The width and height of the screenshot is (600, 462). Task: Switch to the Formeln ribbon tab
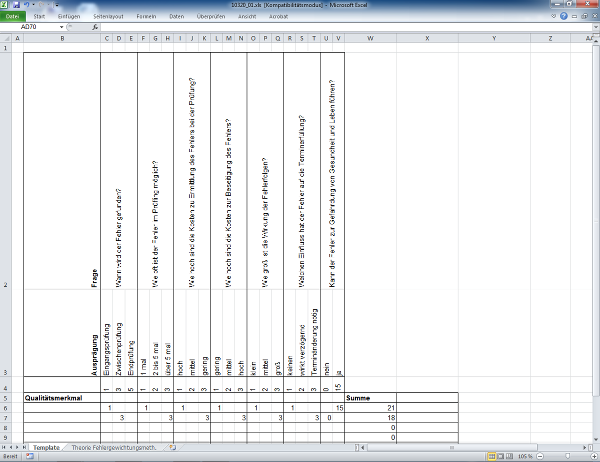147,17
